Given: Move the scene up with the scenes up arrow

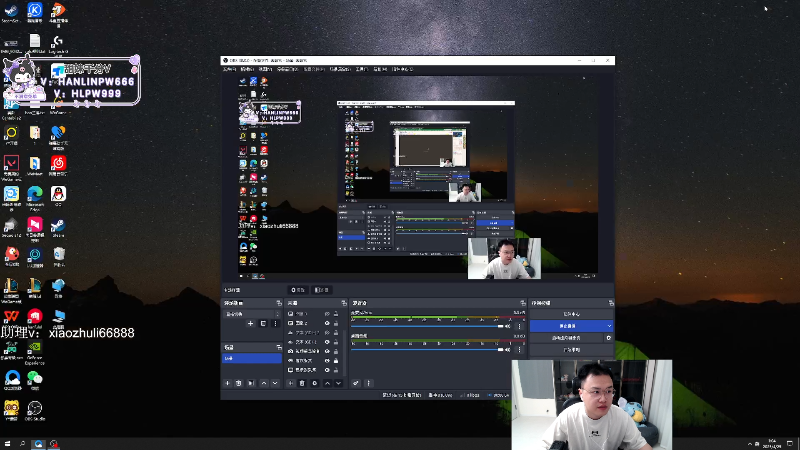Looking at the screenshot, I should [264, 383].
